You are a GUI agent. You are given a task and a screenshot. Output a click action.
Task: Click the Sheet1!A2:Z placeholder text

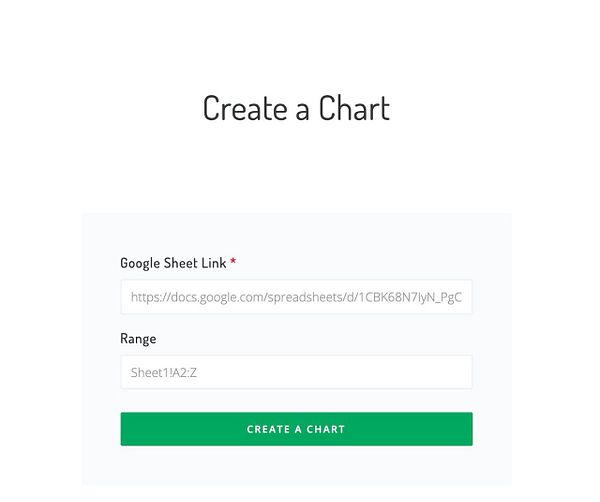click(164, 373)
